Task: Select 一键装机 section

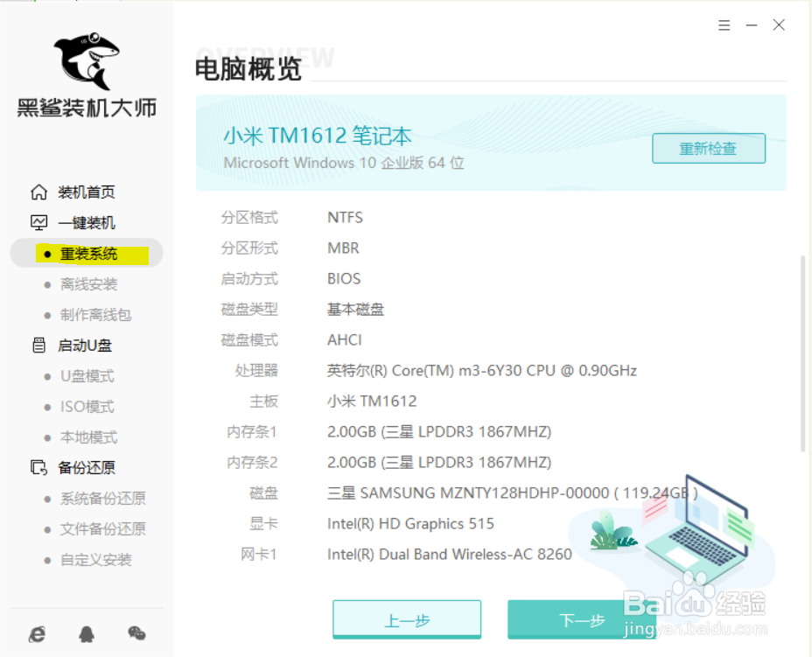Action: point(87,222)
